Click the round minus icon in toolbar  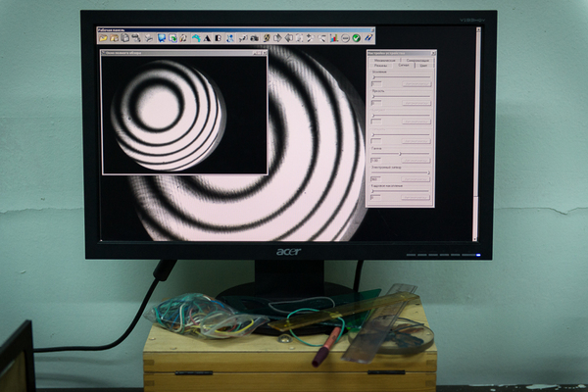[x=346, y=38]
